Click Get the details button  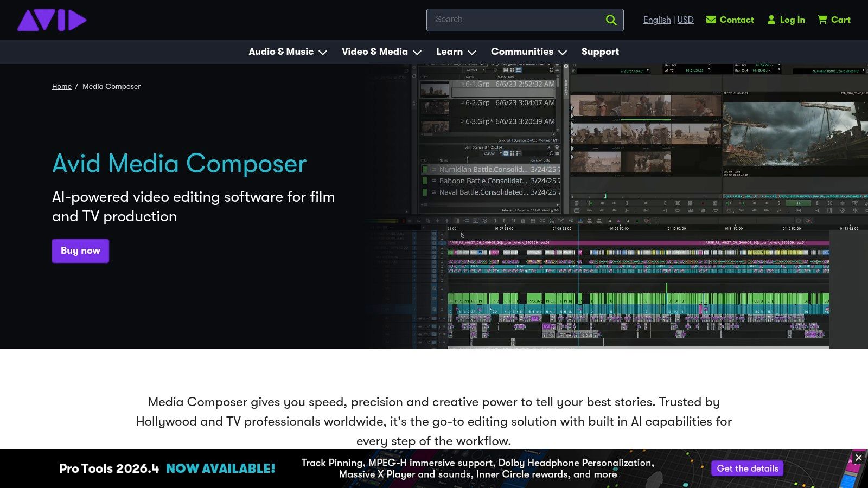coord(748,468)
